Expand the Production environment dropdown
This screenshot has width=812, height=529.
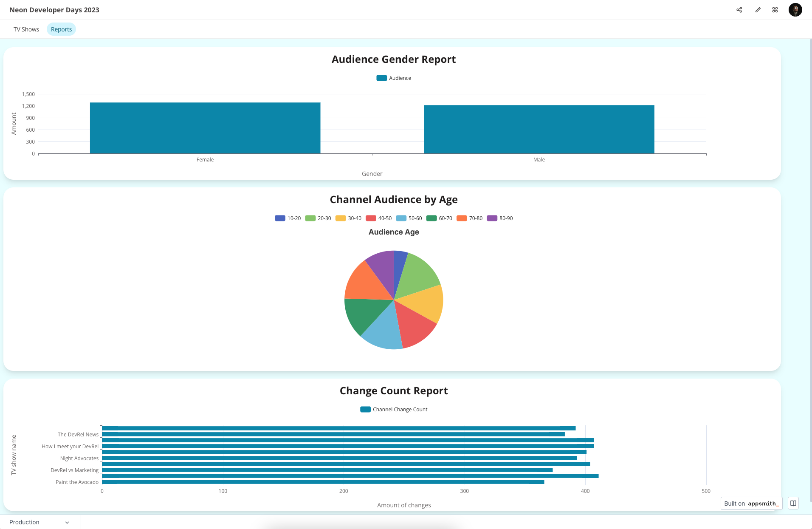click(x=39, y=522)
